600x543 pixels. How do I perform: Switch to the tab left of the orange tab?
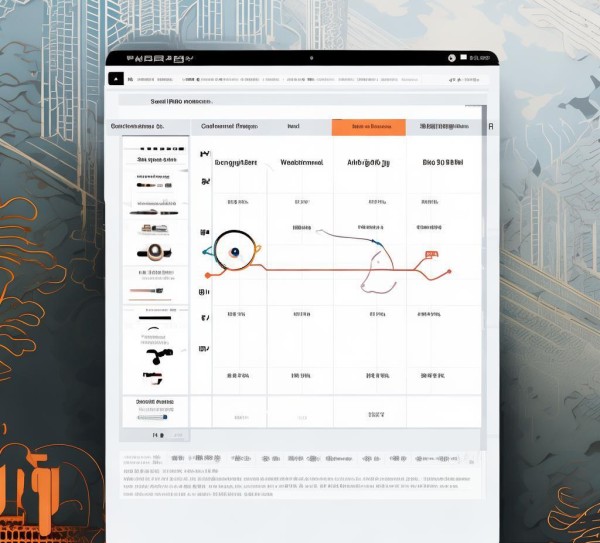[294, 127]
